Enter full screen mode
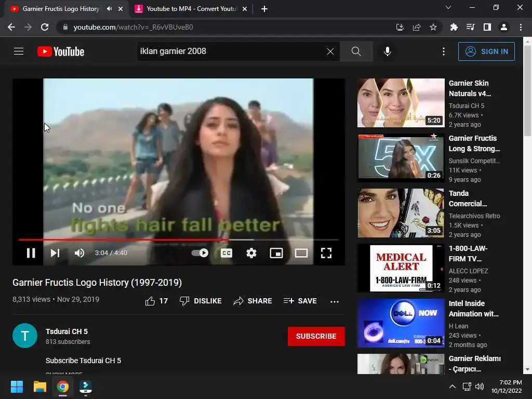This screenshot has height=399, width=532. 326,253
